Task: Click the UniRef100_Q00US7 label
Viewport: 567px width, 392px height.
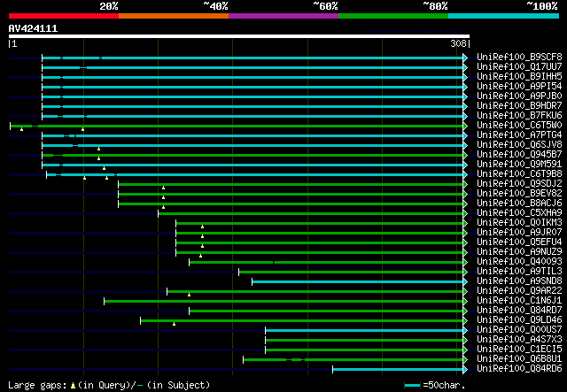Action: click(x=519, y=330)
